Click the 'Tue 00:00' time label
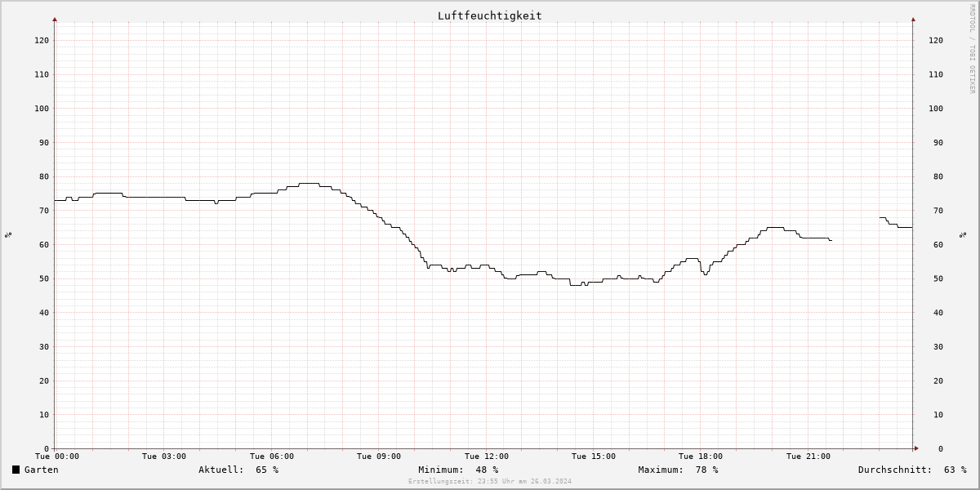 tap(57, 457)
